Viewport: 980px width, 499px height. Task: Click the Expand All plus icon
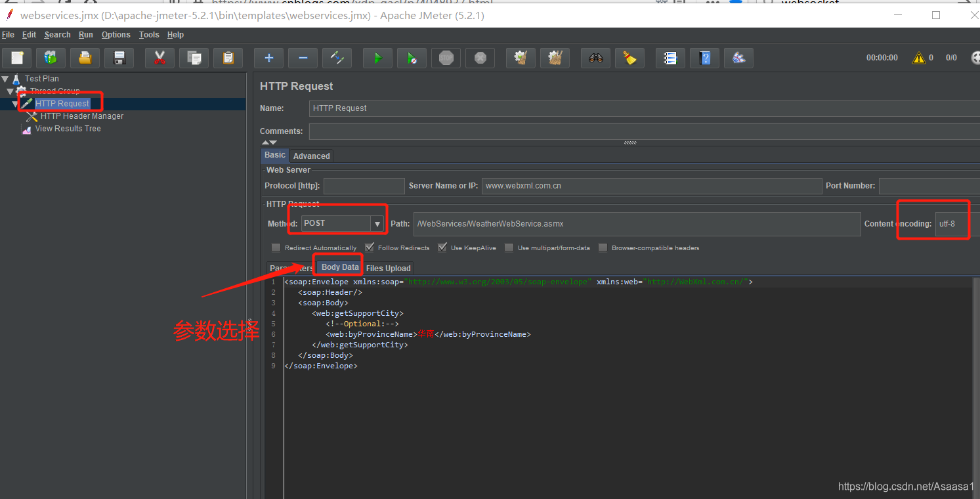pos(269,58)
